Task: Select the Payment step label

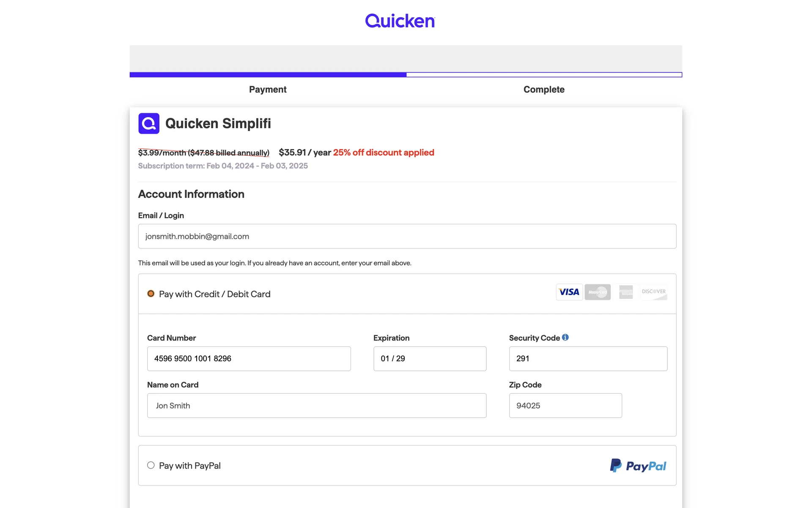Action: (267, 89)
